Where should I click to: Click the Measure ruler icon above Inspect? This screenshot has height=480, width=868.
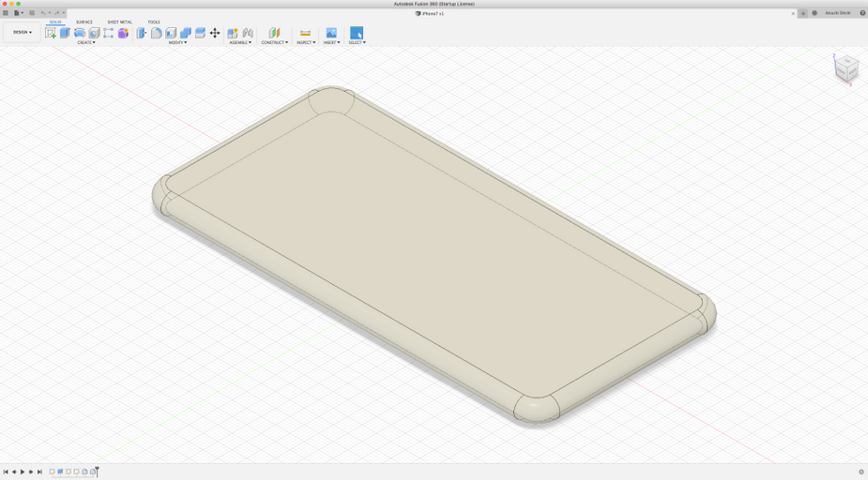(305, 33)
